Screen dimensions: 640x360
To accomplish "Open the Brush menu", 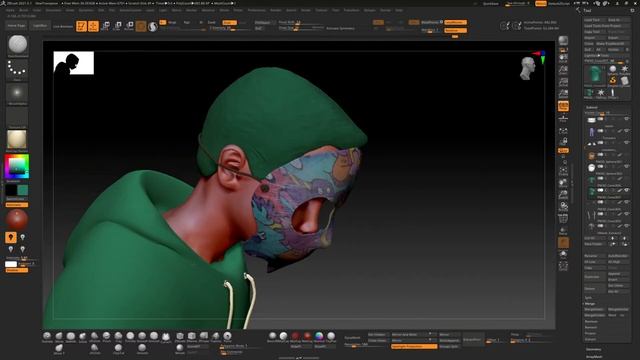I will (x=24, y=10).
